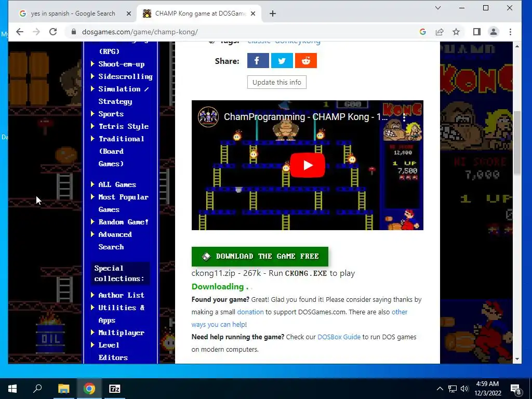Open Tetris Style category
The height and width of the screenshot is (399, 532).
coord(124,127)
